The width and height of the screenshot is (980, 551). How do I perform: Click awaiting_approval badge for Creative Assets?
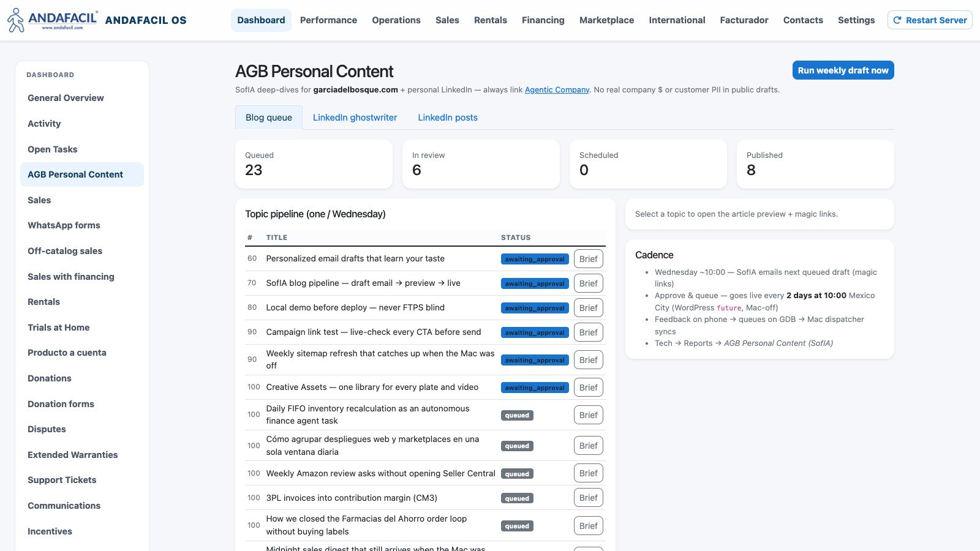[535, 388]
